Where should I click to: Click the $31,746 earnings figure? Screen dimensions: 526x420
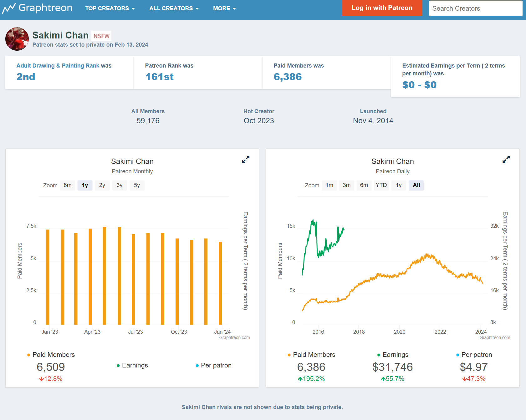[x=393, y=367]
